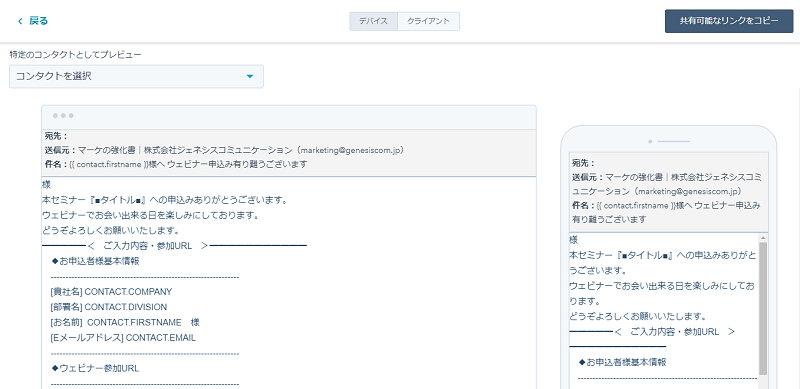800x389 pixels.
Task: Click CONTACT.COMPANY text in email preview
Action: pyautogui.click(x=128, y=292)
